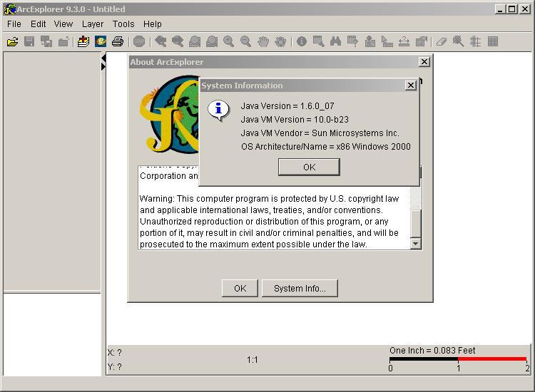Click the first Zoom to Extent globe icon
Image resolution: width=535 pixels, height=392 pixels.
[195, 42]
